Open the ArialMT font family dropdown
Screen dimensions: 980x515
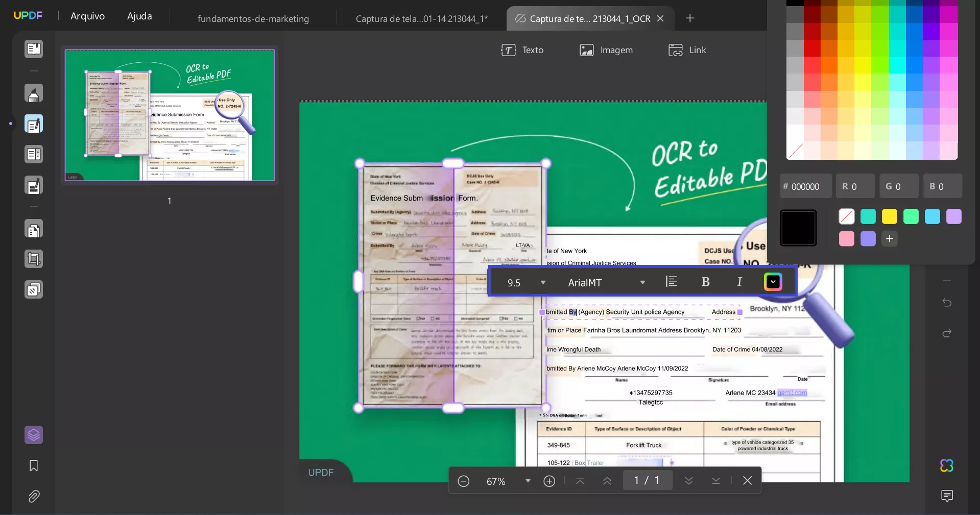click(642, 282)
